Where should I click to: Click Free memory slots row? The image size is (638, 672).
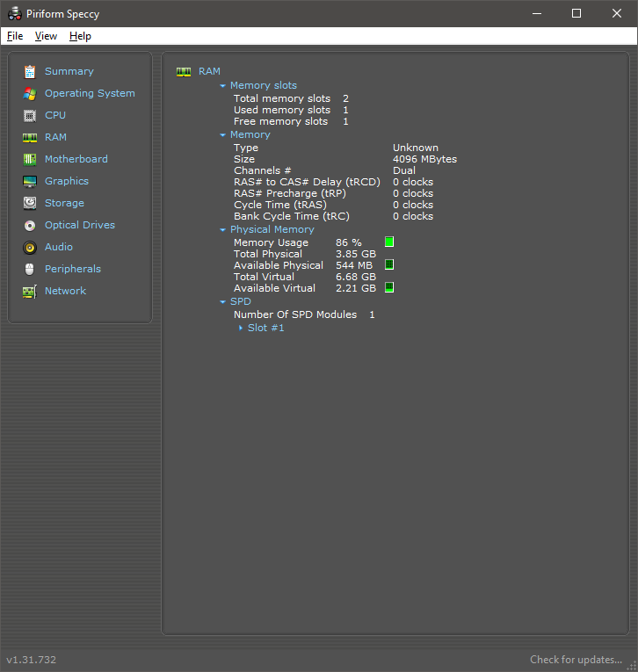click(291, 122)
